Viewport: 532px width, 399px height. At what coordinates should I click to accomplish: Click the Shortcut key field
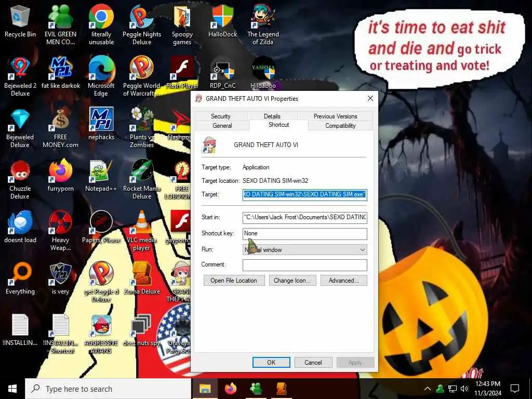(x=304, y=233)
